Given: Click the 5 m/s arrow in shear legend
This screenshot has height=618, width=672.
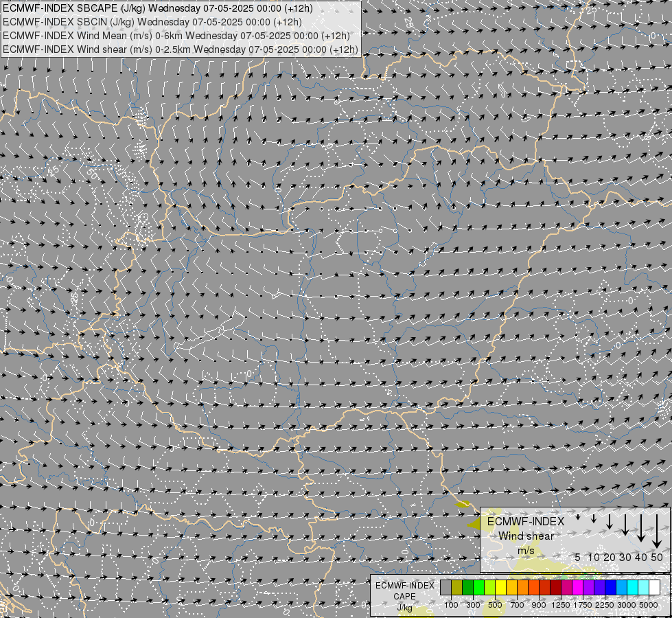Looking at the screenshot, I should point(578,517).
